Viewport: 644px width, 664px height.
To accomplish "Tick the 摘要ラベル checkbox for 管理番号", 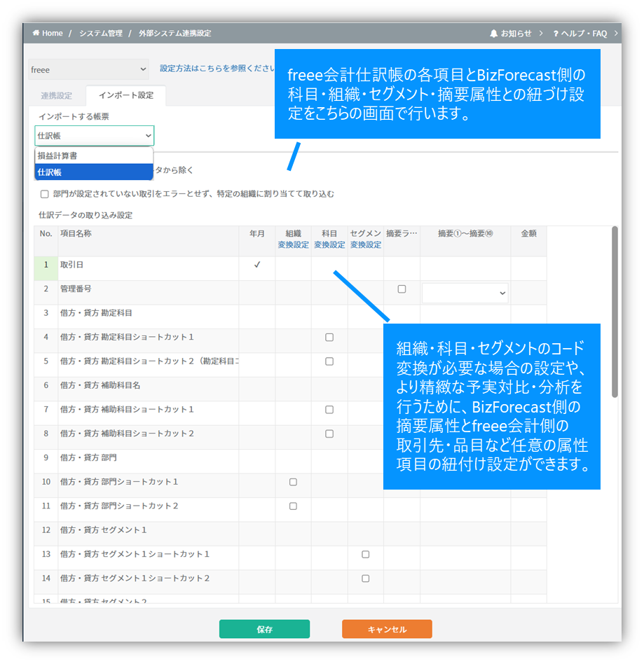I will (402, 289).
